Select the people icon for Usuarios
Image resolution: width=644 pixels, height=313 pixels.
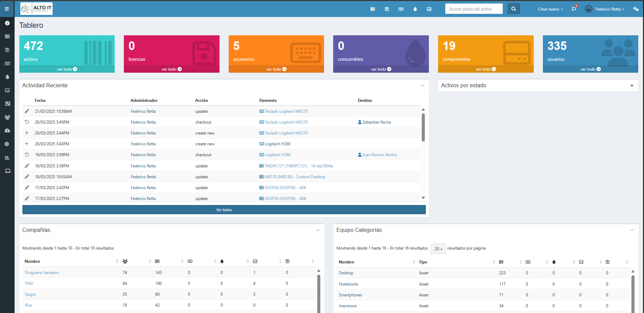tap(7, 117)
